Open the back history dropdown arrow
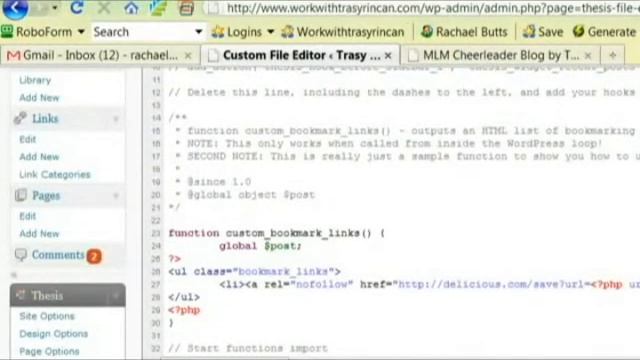Image resolution: width=640 pixels, height=360 pixels. 54,8
